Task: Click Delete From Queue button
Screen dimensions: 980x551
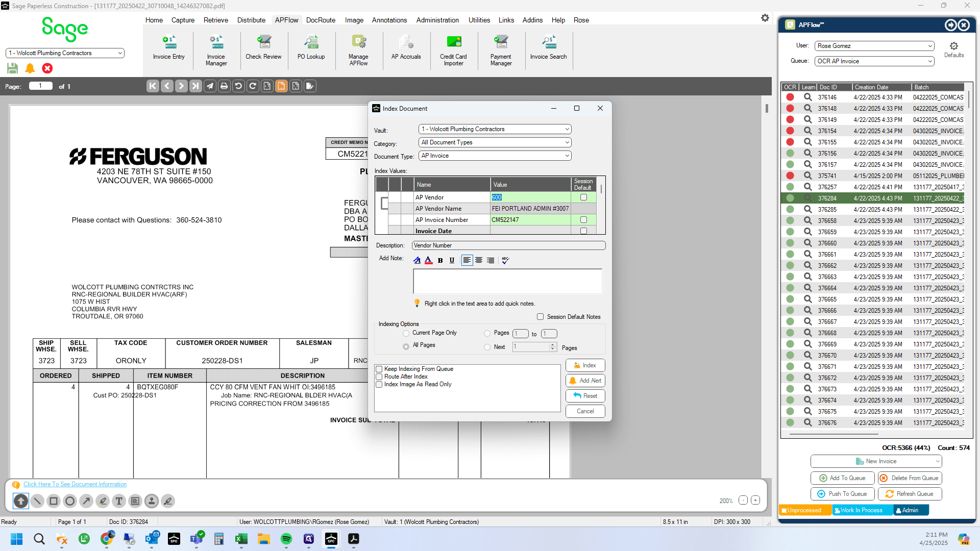Action: coord(910,478)
